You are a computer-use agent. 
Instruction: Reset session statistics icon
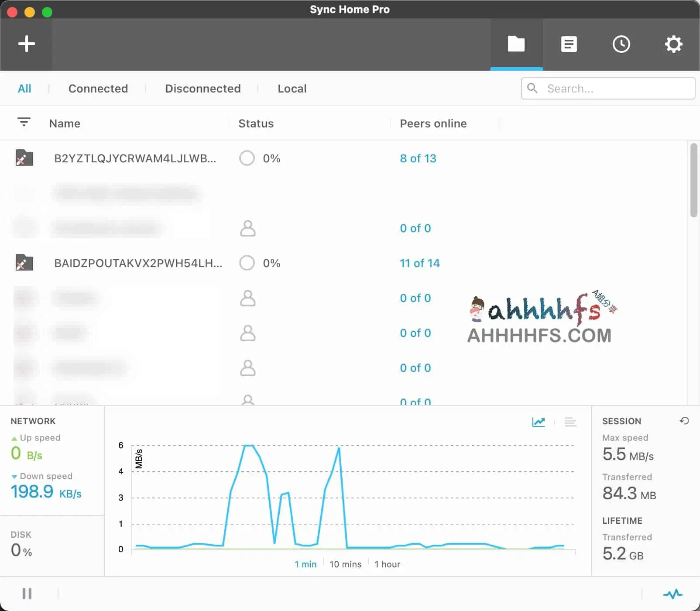[684, 421]
